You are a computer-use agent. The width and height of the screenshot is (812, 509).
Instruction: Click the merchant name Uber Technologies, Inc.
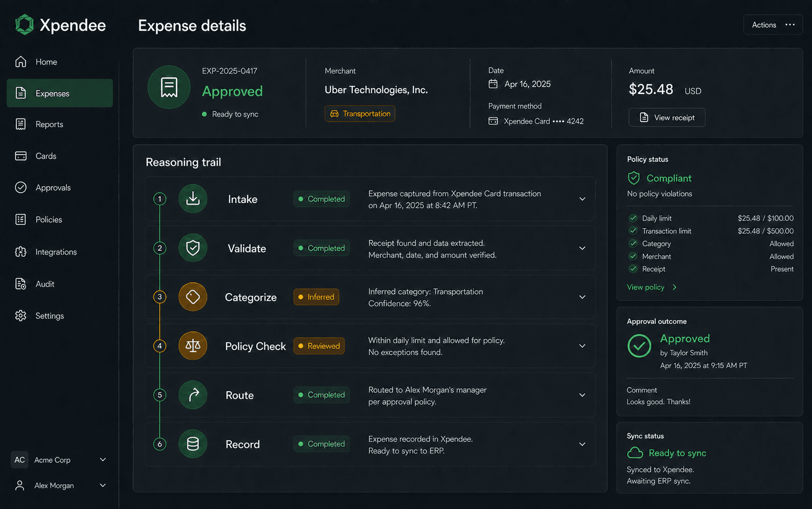[x=376, y=90]
